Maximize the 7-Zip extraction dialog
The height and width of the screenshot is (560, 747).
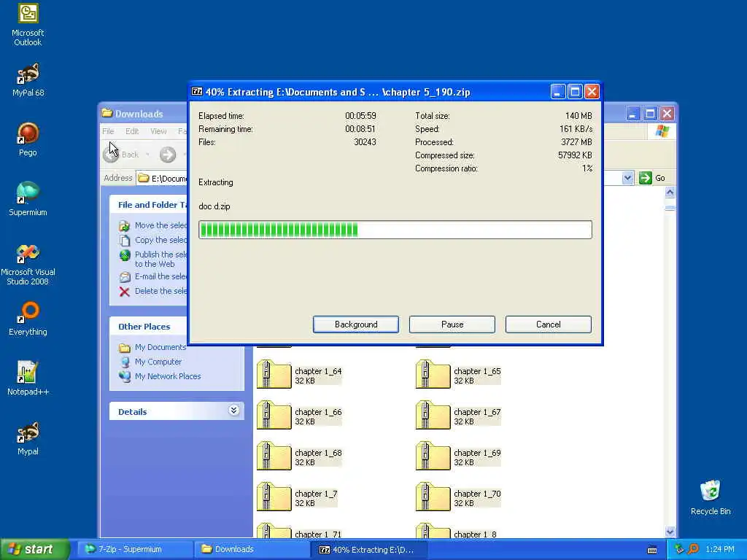coord(575,91)
